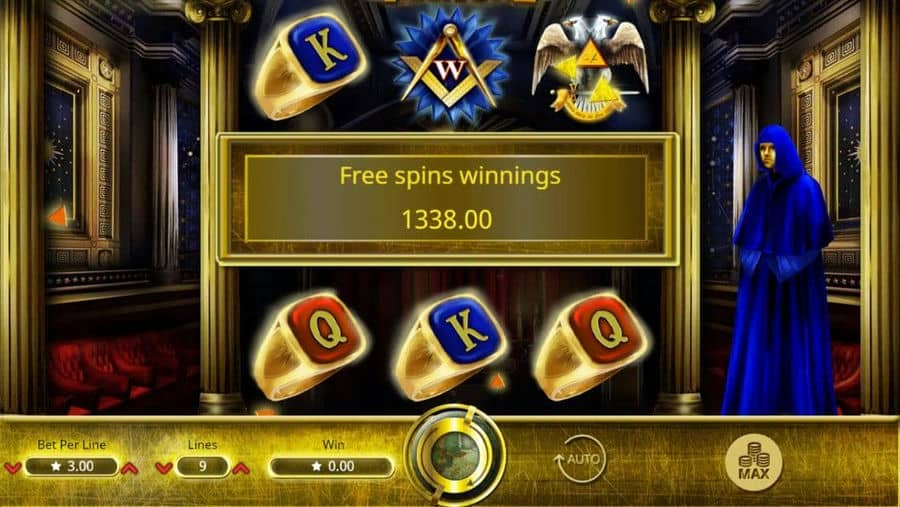Select the red Q ring at bottom right
900x507 pixels.
(591, 346)
